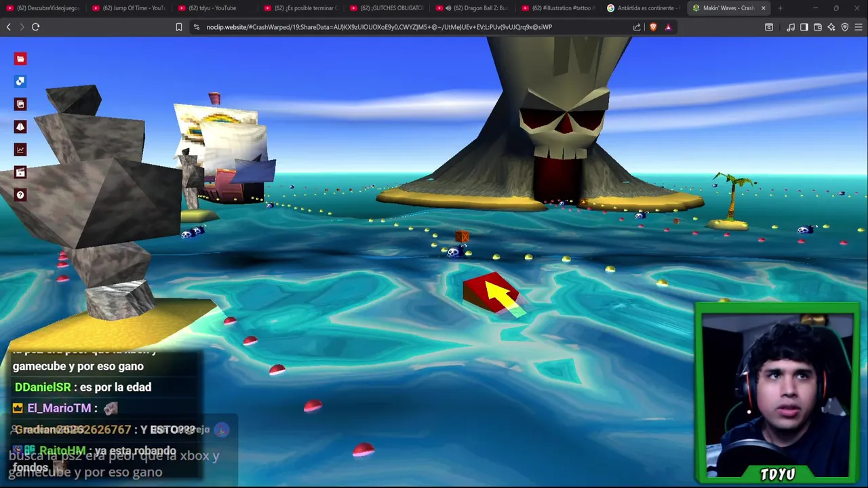Toggle the browser sidebar panel
This screenshot has width=868, height=488.
pos(804,27)
